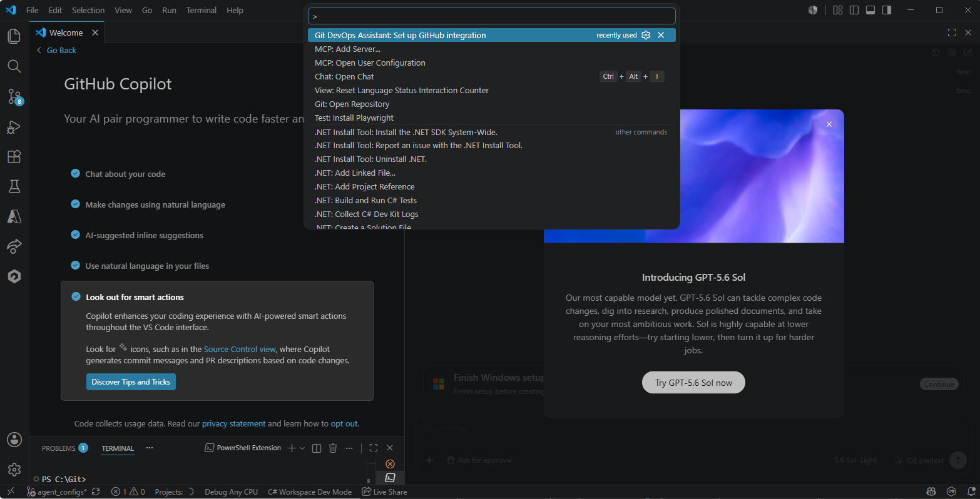The width and height of the screenshot is (980, 499).
Task: Go Back from the Copilot walkthrough
Action: pos(56,50)
